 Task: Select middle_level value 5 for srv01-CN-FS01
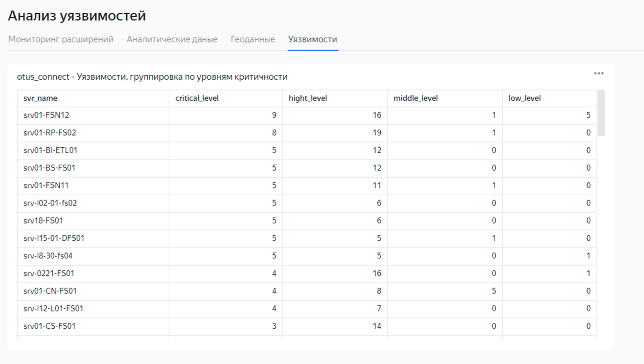(x=493, y=291)
